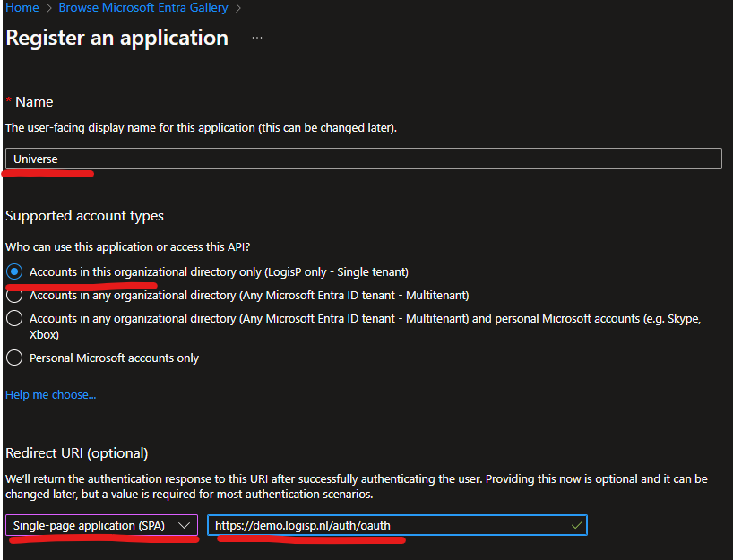
Task: Select Personal Microsoft accounts only
Action: [x=14, y=358]
